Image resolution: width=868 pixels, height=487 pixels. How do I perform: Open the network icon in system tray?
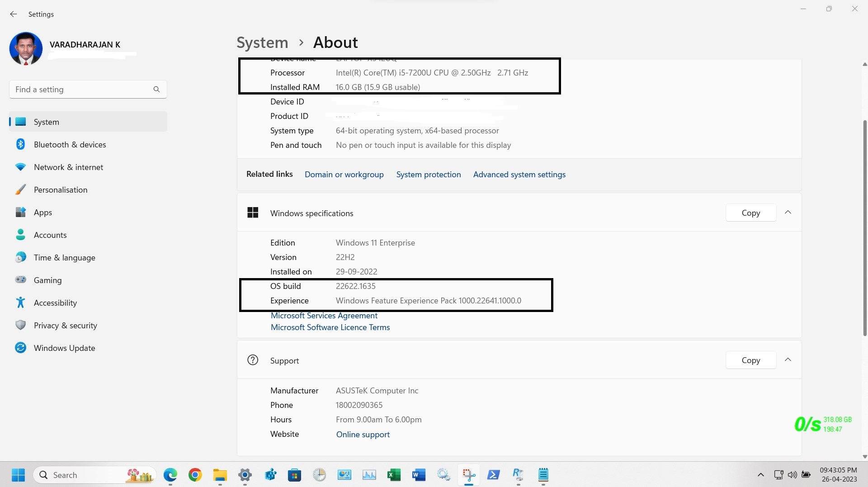(x=778, y=475)
